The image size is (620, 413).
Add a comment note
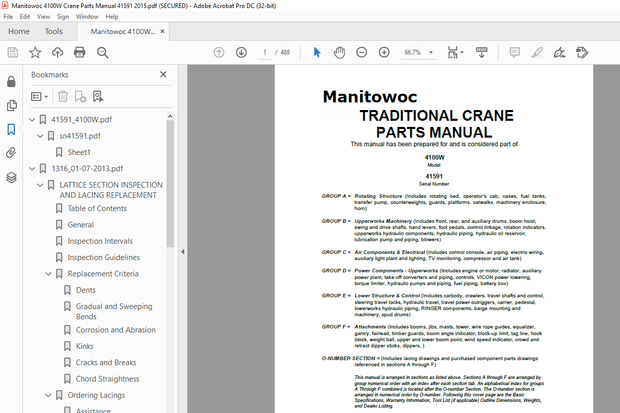click(514, 52)
